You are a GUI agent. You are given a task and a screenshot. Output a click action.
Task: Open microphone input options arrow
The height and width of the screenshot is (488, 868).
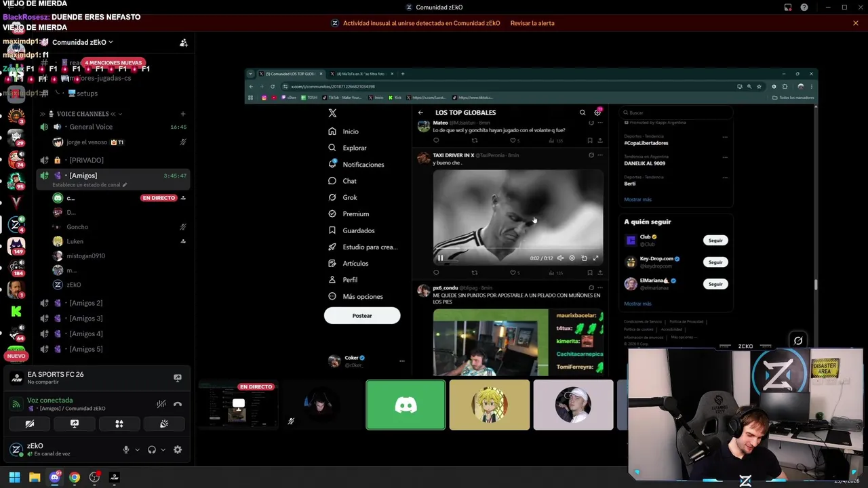(x=138, y=449)
